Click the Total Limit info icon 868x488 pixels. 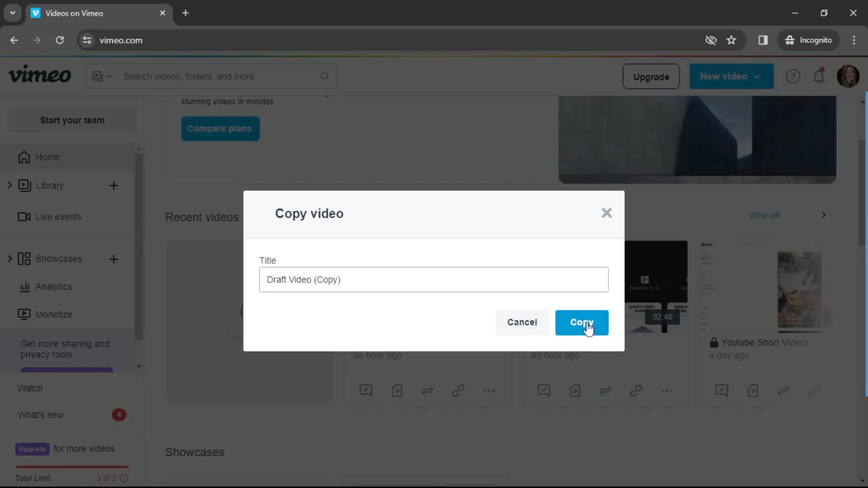[124, 478]
